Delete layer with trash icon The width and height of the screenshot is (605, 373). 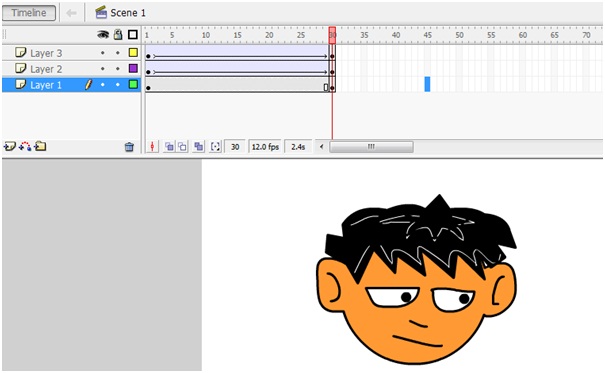[x=129, y=147]
